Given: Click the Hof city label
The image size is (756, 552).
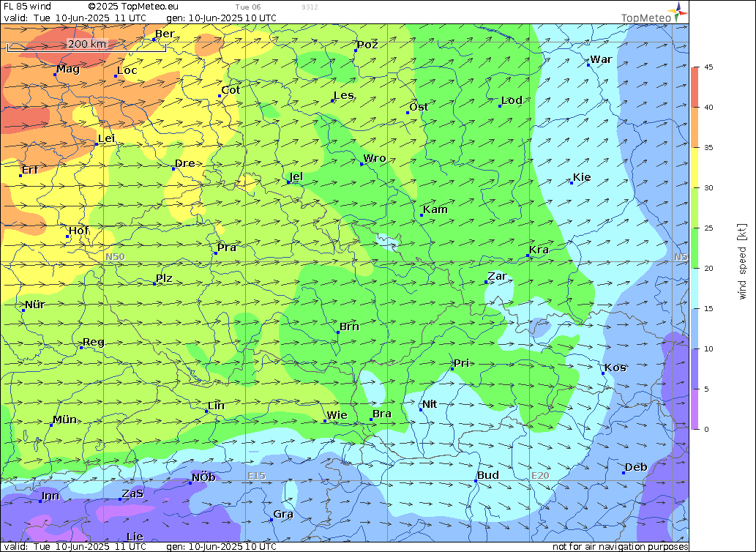Looking at the screenshot, I should pos(78,231).
